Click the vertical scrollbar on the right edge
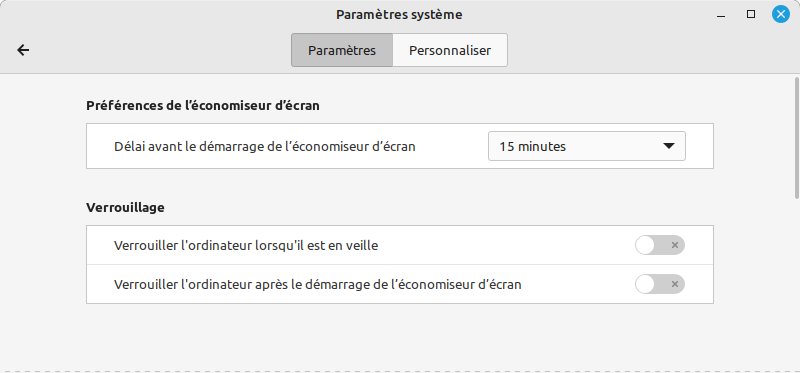 click(x=797, y=138)
